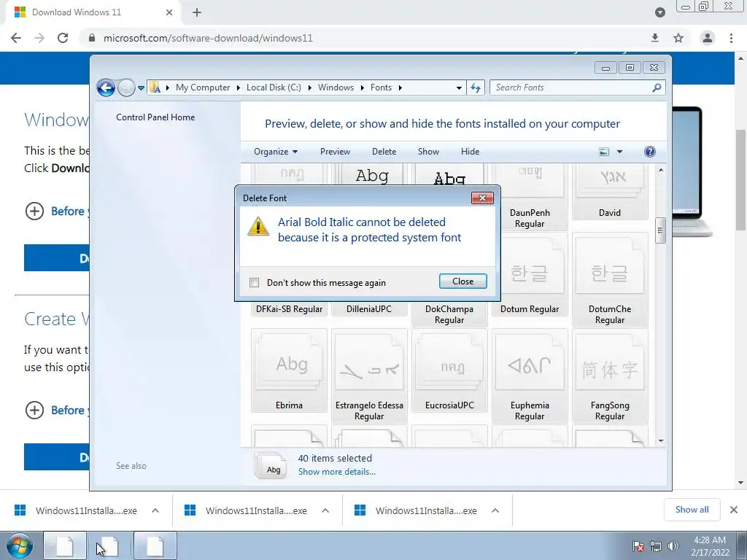Select the Ebrima font thumbnail
Viewport: 747px width, 560px height.
point(289,370)
